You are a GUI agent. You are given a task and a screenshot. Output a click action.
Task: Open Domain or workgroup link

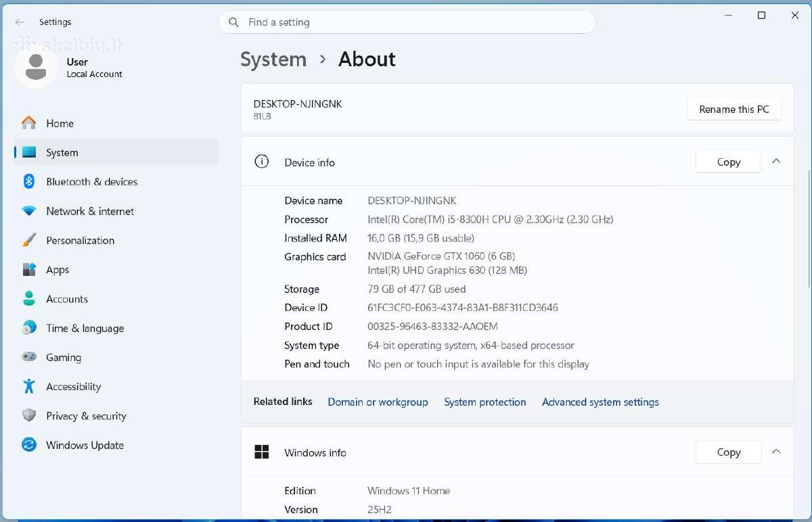[378, 402]
